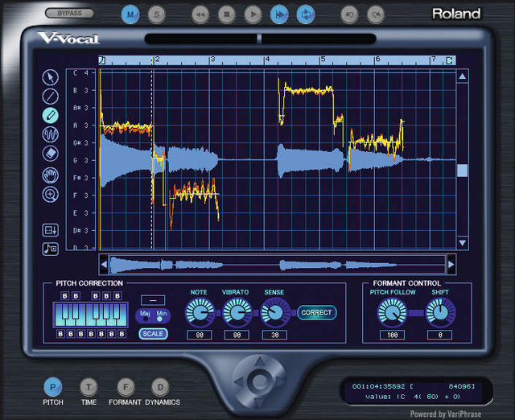Viewport: 515px width, 420px height.
Task: Click the pitch grid scroll down arrow
Action: coord(463,243)
